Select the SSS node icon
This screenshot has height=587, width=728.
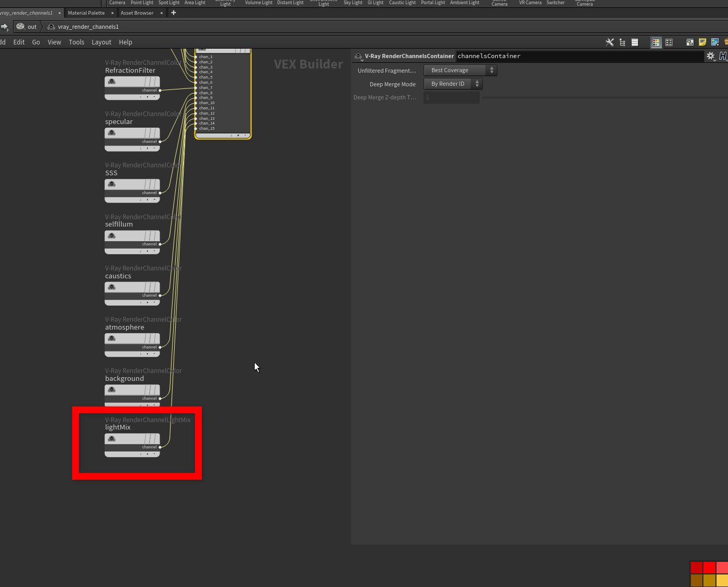pyautogui.click(x=112, y=184)
